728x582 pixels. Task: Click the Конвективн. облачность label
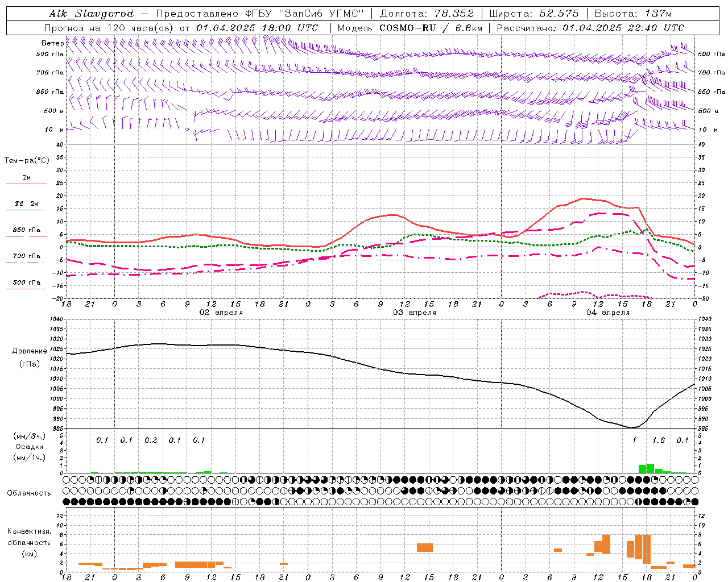30,537
